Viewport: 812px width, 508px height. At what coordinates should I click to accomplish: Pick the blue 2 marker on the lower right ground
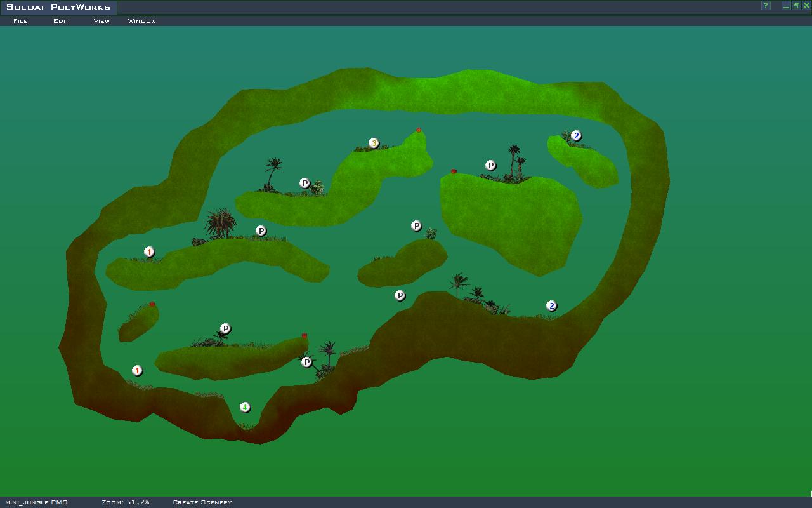pyautogui.click(x=551, y=306)
